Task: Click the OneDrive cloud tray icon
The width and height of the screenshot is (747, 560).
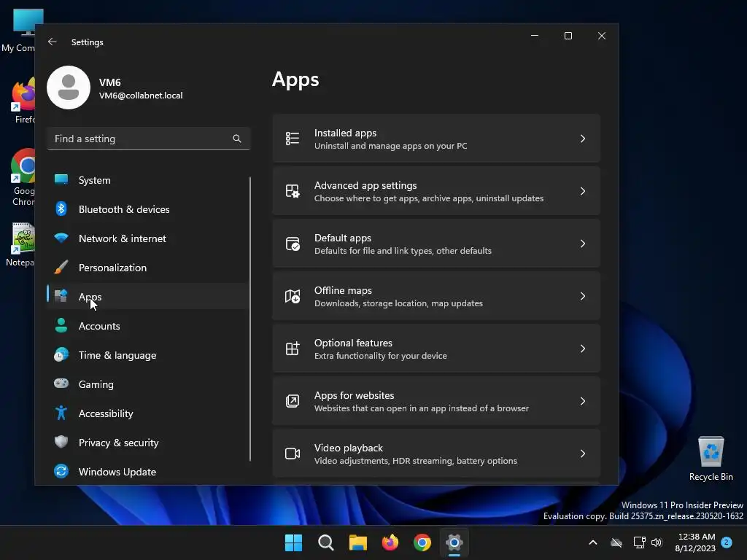Action: click(x=616, y=542)
